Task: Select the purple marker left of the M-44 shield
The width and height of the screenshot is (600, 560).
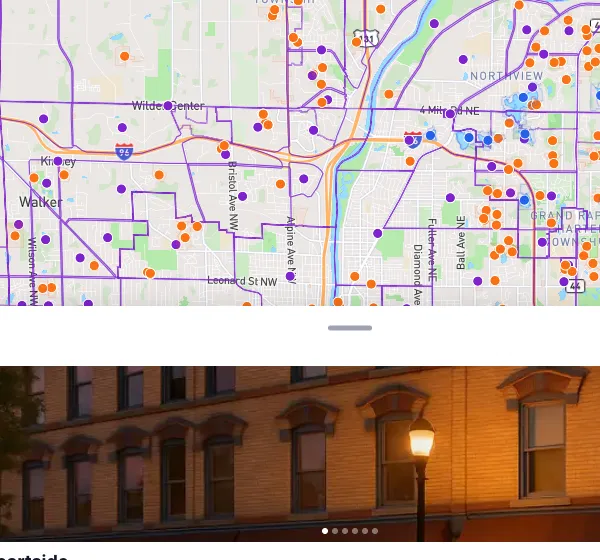Action: pyautogui.click(x=564, y=282)
